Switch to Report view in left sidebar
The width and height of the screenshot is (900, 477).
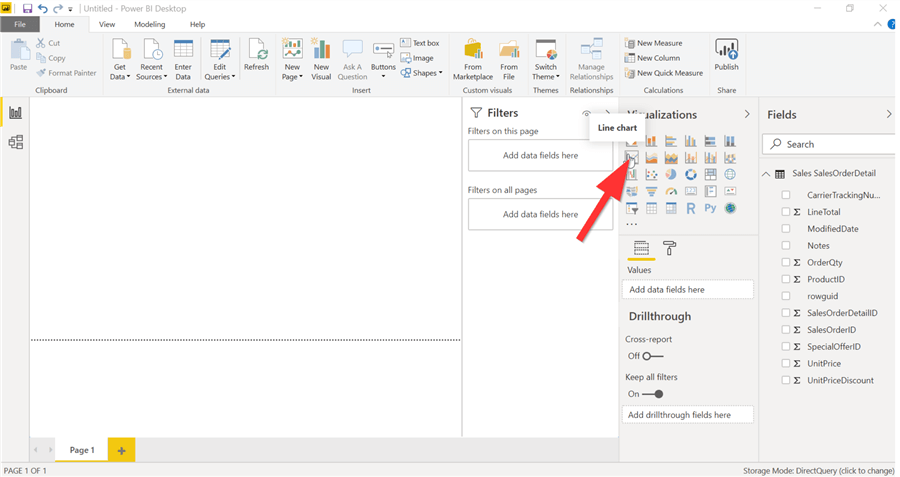pyautogui.click(x=15, y=113)
